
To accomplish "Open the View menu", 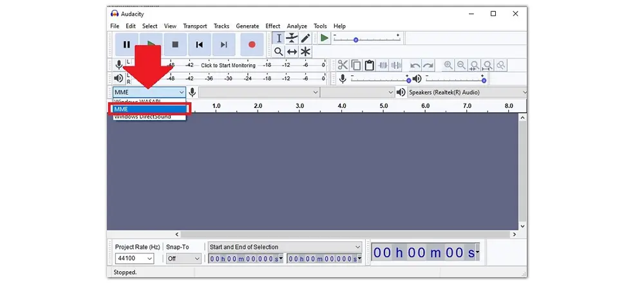I will click(x=170, y=26).
